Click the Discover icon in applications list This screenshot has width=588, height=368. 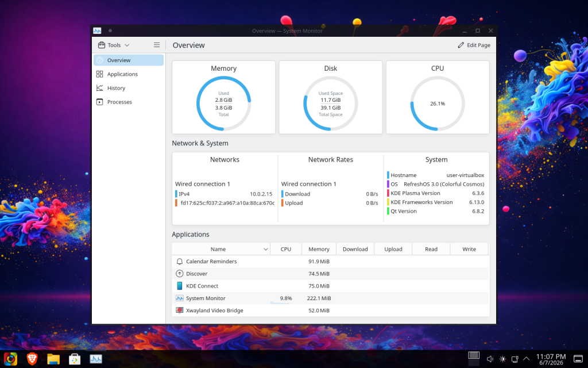[180, 274]
